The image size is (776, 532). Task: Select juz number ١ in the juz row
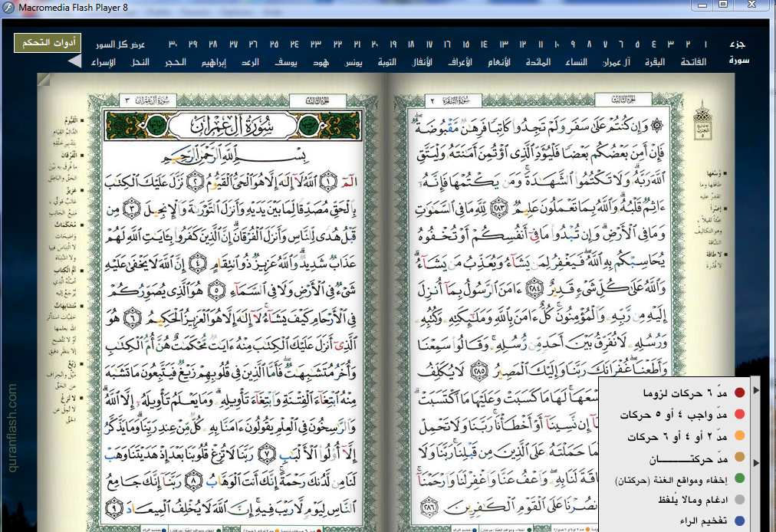coord(705,44)
